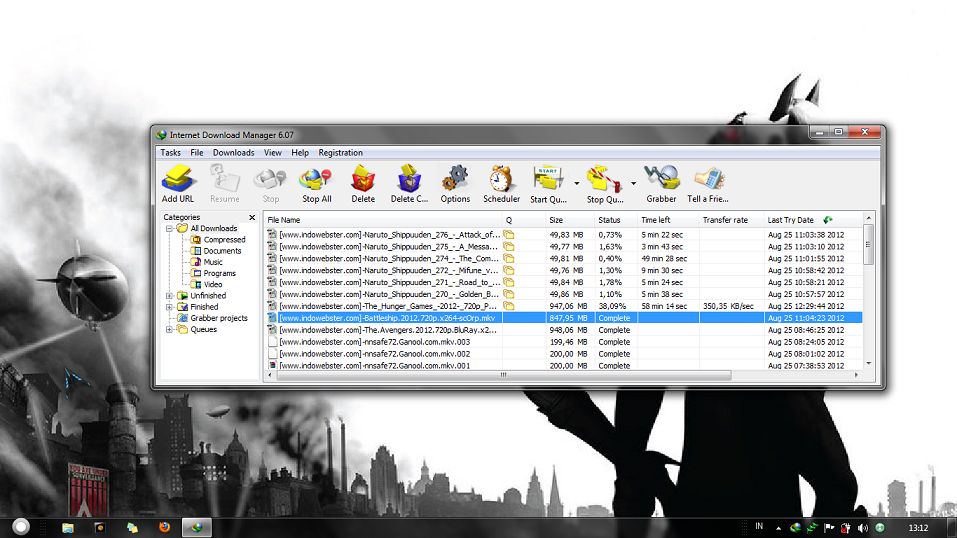Open the Help menu
957x538 pixels.
[300, 153]
